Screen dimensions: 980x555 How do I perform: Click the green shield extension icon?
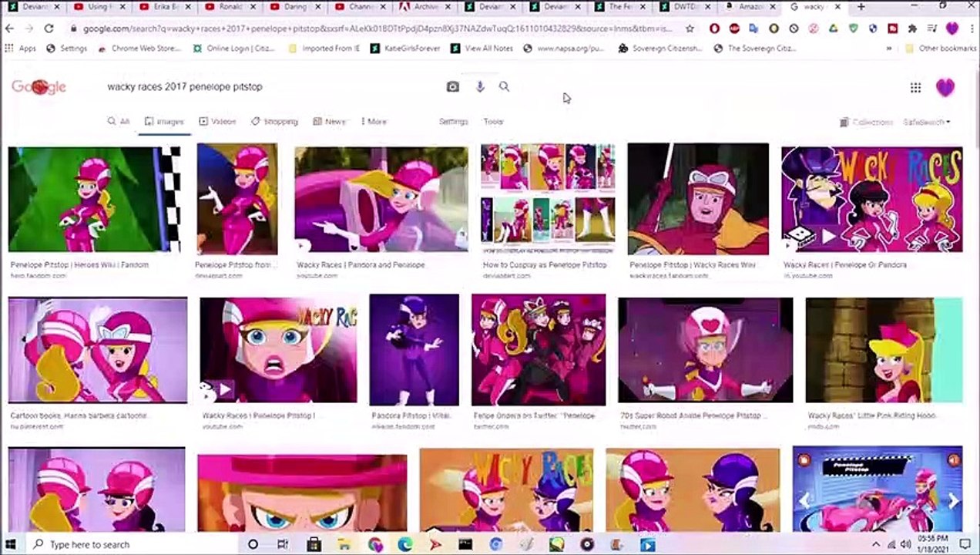pos(854,29)
